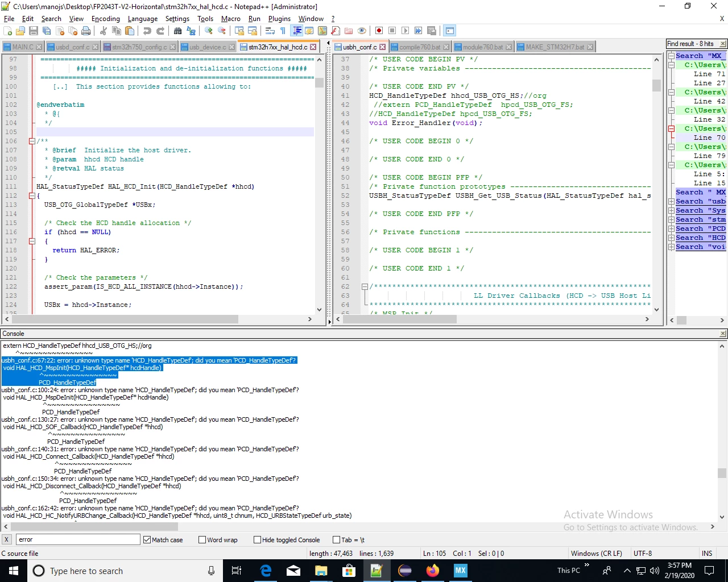
Task: Click Run macro multiple times icon
Action: [x=418, y=31]
